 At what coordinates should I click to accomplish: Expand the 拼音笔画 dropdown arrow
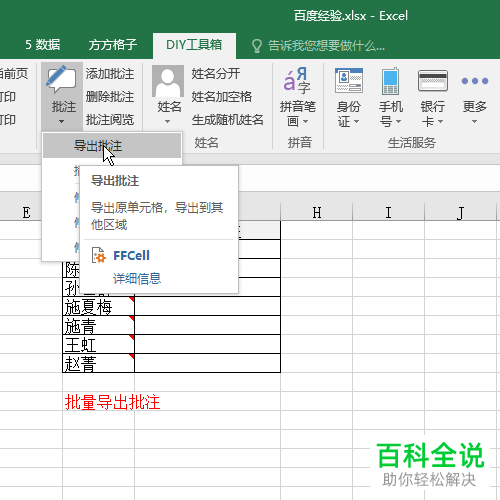(306, 122)
